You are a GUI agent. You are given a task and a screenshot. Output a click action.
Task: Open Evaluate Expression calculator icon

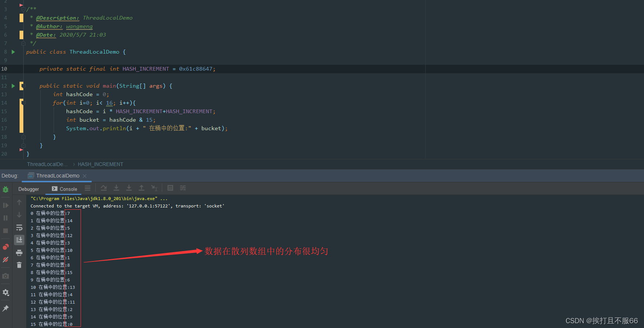(170, 188)
